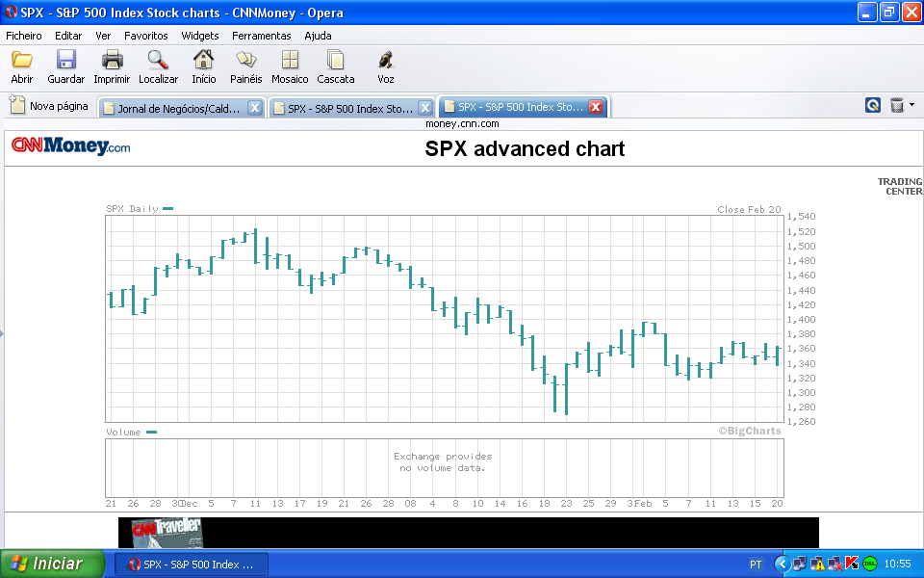Image resolution: width=924 pixels, height=578 pixels.
Task: Click the price bar at chart's lowest point near 23
Action: (566, 390)
